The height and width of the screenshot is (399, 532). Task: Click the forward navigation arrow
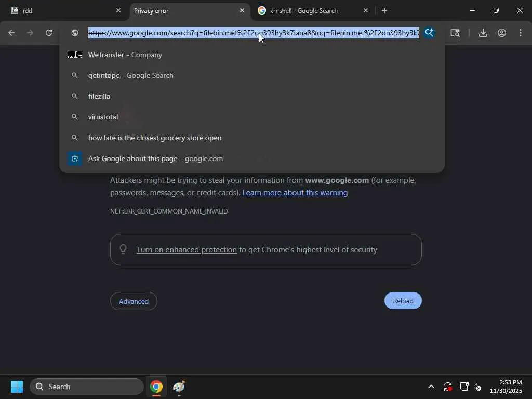pyautogui.click(x=30, y=33)
